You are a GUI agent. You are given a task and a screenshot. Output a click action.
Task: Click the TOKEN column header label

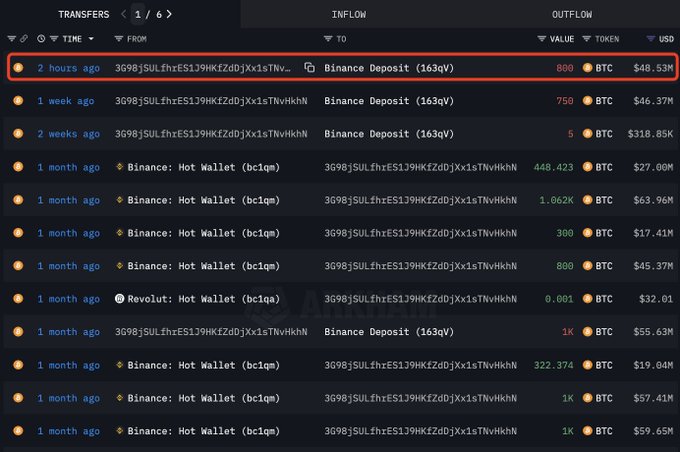607,39
